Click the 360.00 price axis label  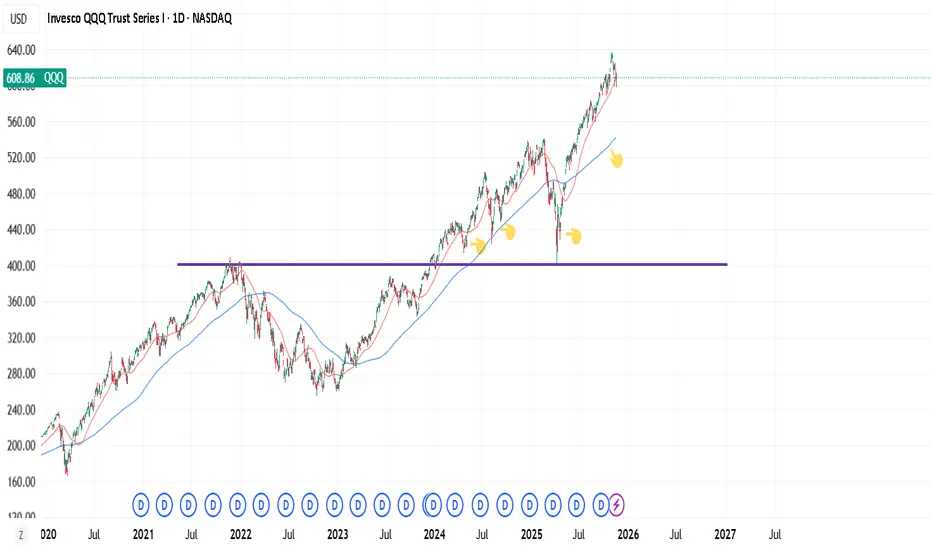pos(21,301)
